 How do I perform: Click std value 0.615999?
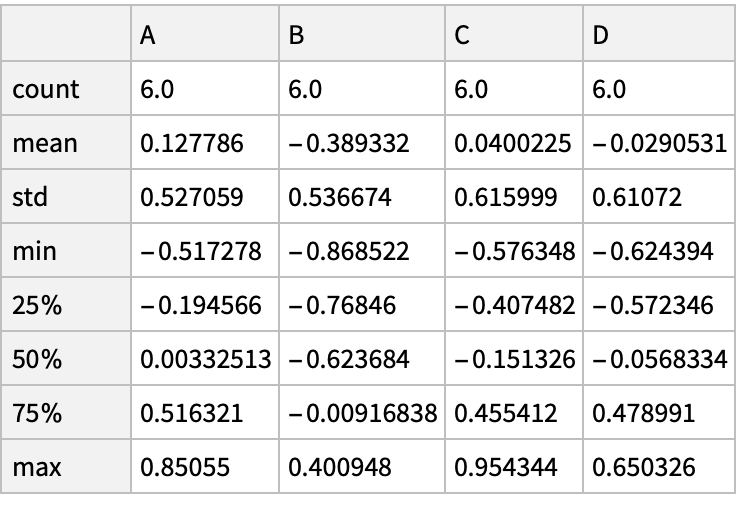[x=505, y=198]
